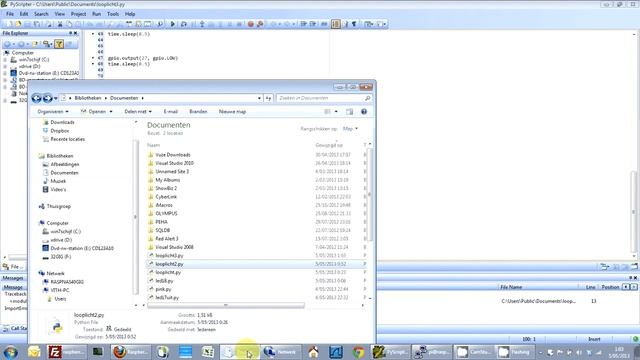Click the Chrome taskbar icon
Image resolution: width=640 pixels, height=360 pixels.
coord(358,352)
